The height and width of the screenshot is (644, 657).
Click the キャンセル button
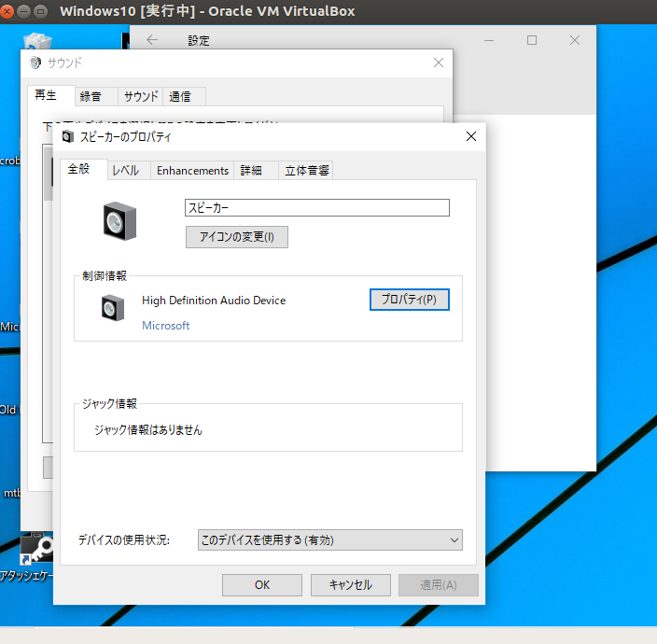(x=350, y=585)
